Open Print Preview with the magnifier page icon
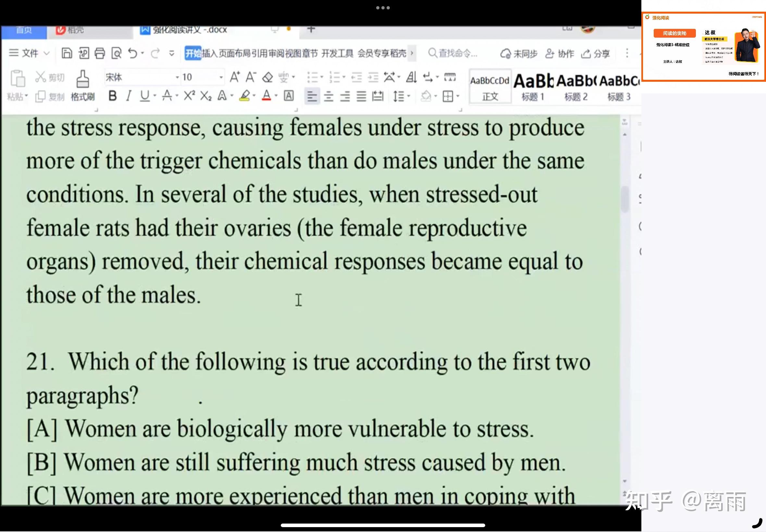The height and width of the screenshot is (532, 766). point(116,53)
